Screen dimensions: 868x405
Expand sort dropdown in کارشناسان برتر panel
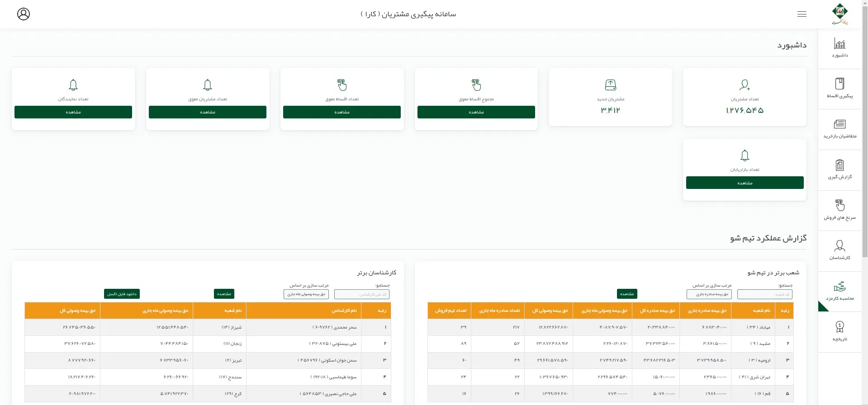306,294
